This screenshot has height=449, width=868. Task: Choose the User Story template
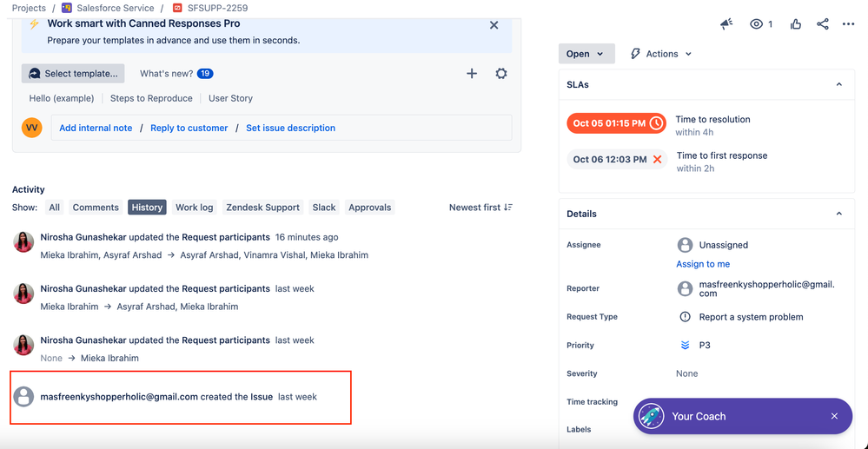[x=230, y=98]
